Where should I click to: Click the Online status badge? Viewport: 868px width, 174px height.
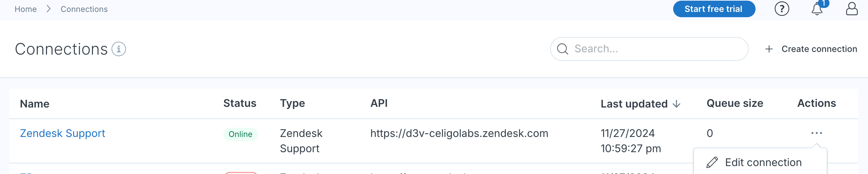click(240, 134)
